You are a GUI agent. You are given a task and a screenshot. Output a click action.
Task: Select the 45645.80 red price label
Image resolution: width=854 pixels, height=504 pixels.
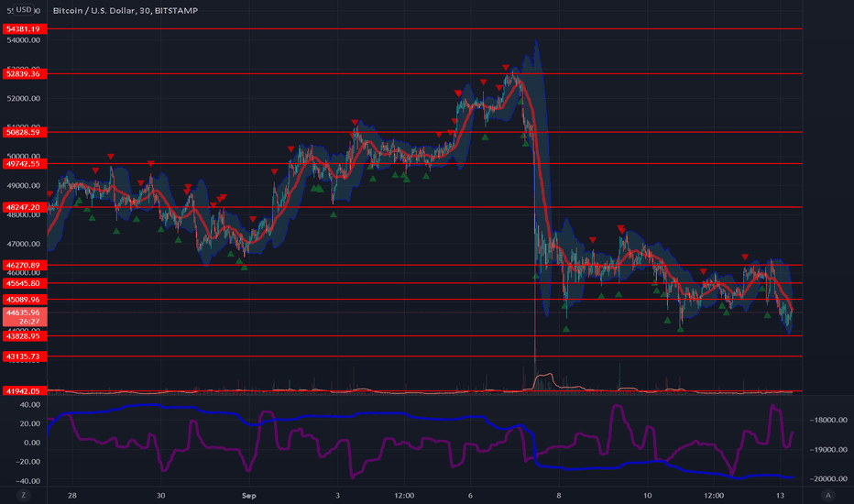(25, 283)
